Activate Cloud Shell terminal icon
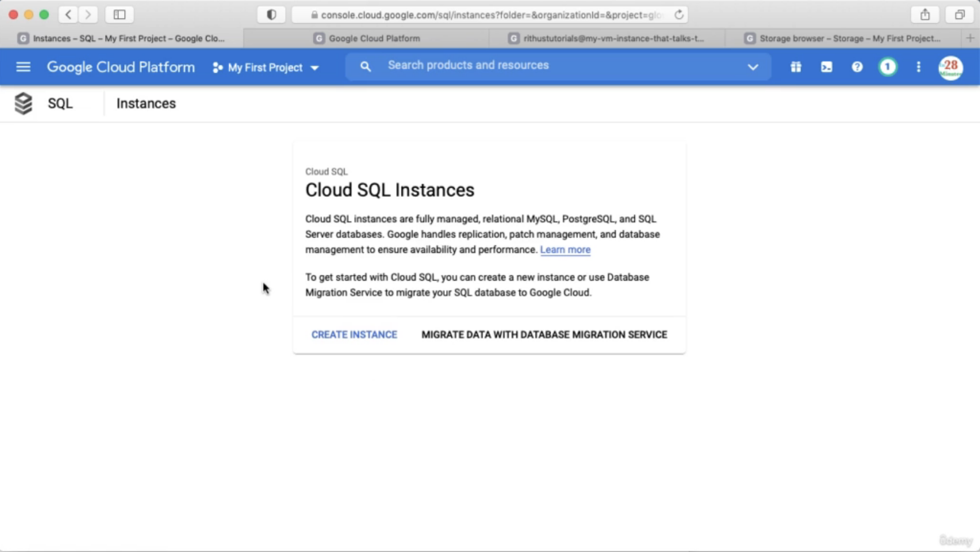This screenshot has height=552, width=980. click(826, 67)
